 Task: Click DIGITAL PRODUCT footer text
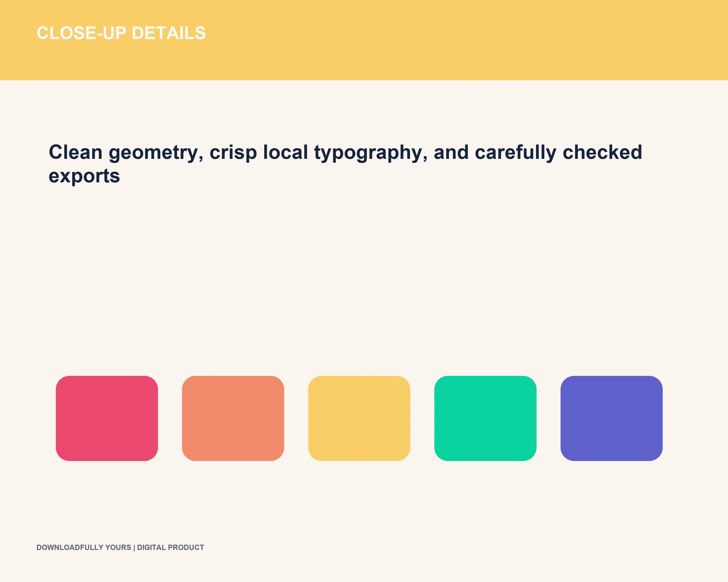tap(171, 547)
